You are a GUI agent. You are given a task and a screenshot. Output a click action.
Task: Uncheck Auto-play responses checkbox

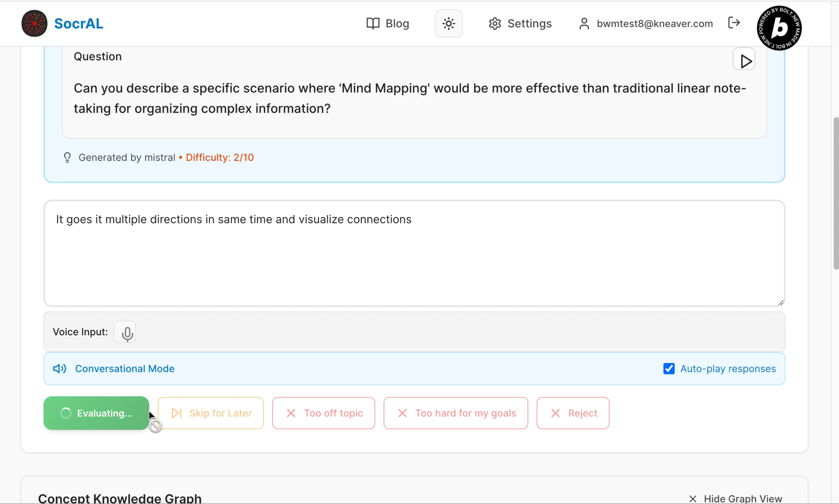pyautogui.click(x=668, y=368)
